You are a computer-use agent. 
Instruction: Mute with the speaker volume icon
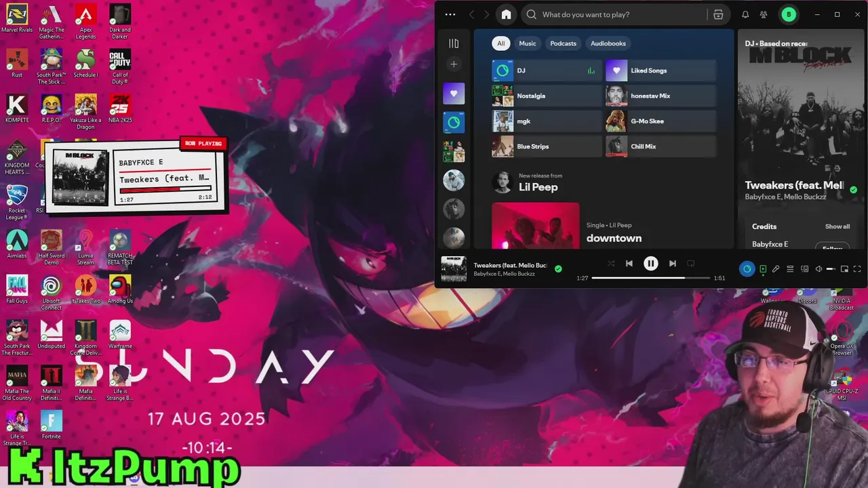(x=818, y=269)
